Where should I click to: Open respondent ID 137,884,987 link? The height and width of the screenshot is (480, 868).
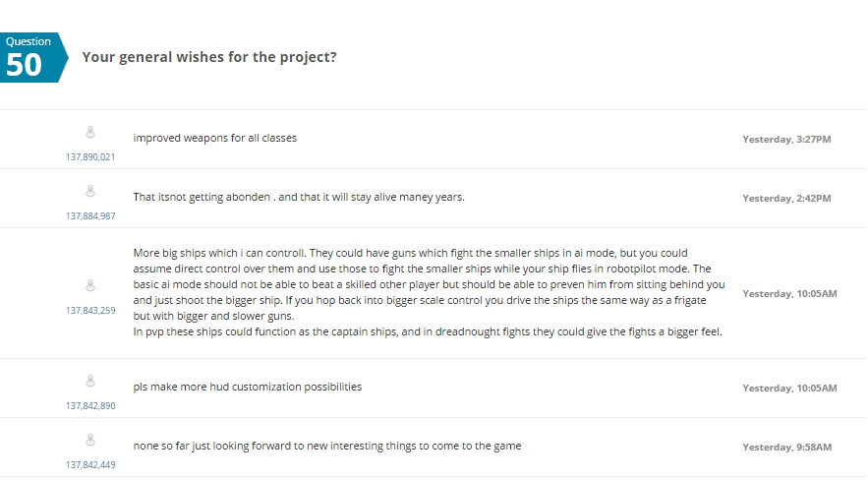[x=90, y=216]
